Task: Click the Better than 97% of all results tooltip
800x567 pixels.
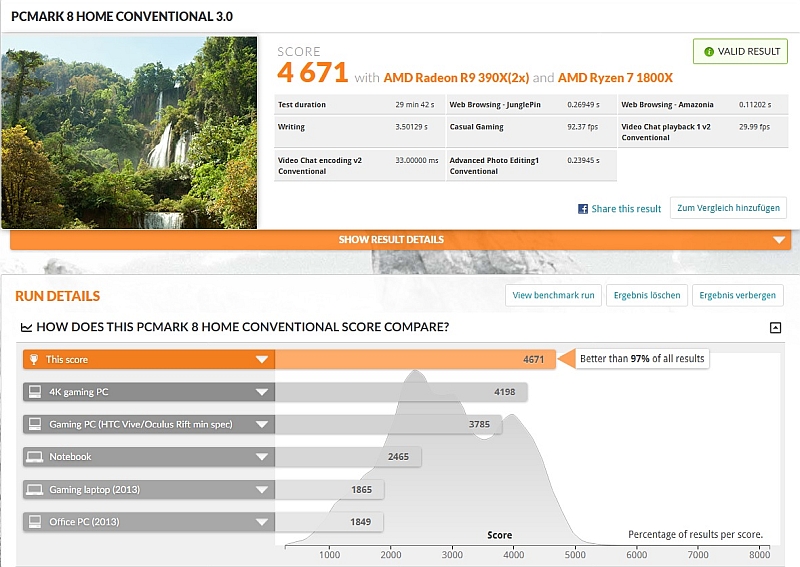Action: tap(642, 359)
